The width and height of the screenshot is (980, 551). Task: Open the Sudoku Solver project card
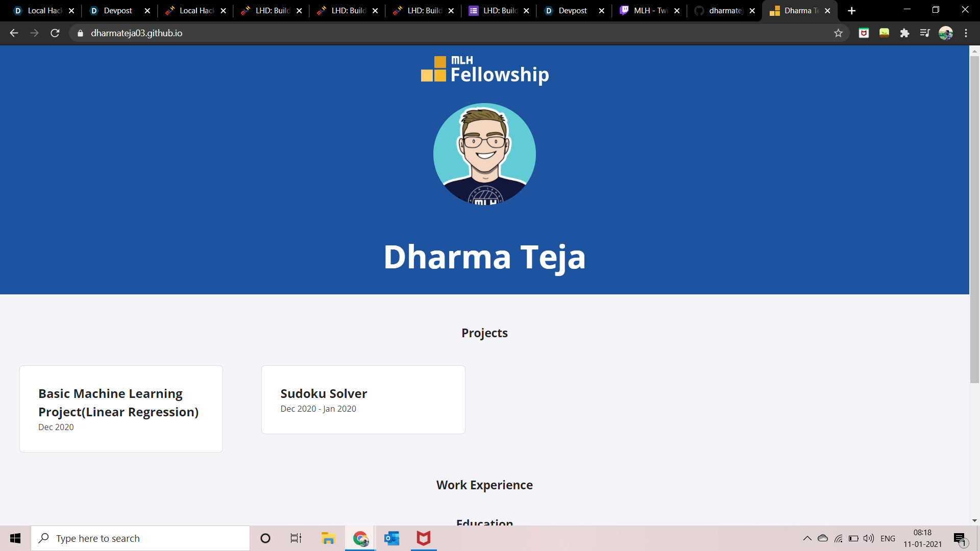pos(363,399)
